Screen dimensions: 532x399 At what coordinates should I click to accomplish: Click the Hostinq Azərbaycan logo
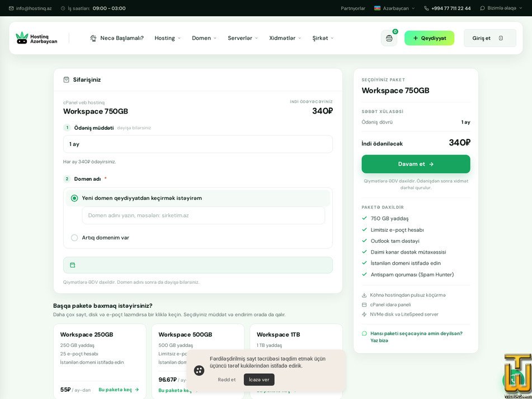coord(37,38)
